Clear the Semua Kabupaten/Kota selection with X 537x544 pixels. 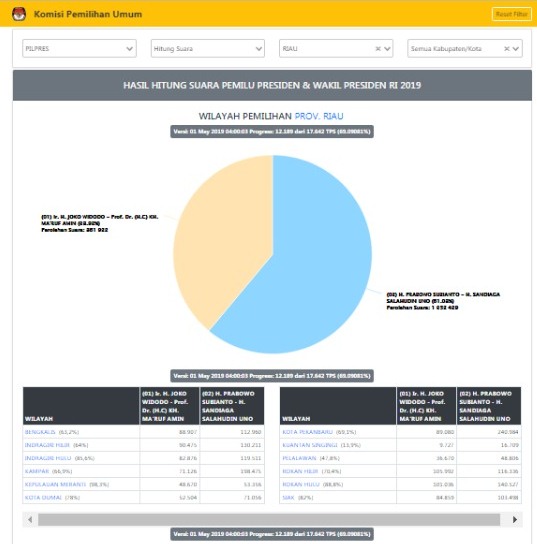coord(507,49)
